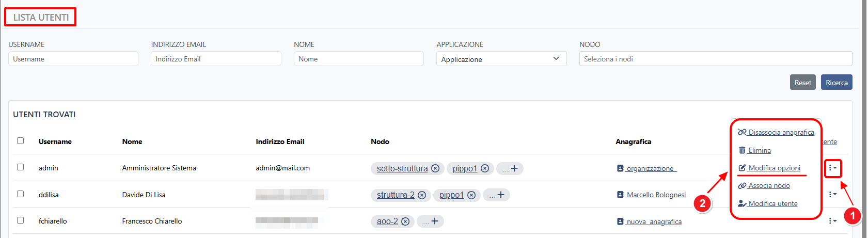This screenshot has height=238, width=868.
Task: Open three-dot actions menu for fchiarello
Action: point(832,221)
